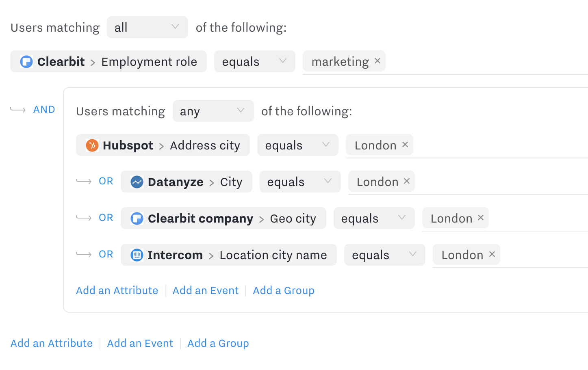
Task: Remove London from Hubspot Address city
Action: coord(405,145)
